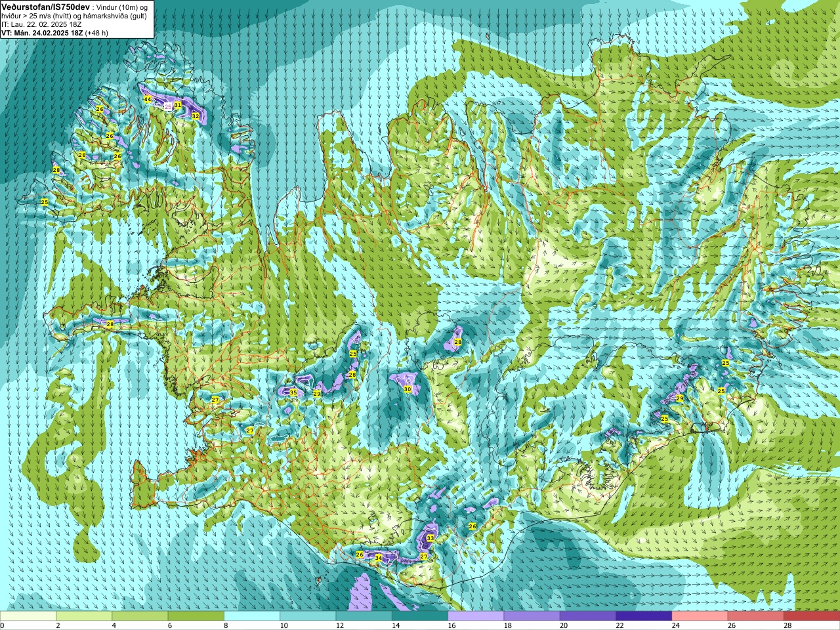Select the 'IT: Lau. 22. 02. 2025 18Z' line
Screen dimensions: 840x630
tap(41, 24)
